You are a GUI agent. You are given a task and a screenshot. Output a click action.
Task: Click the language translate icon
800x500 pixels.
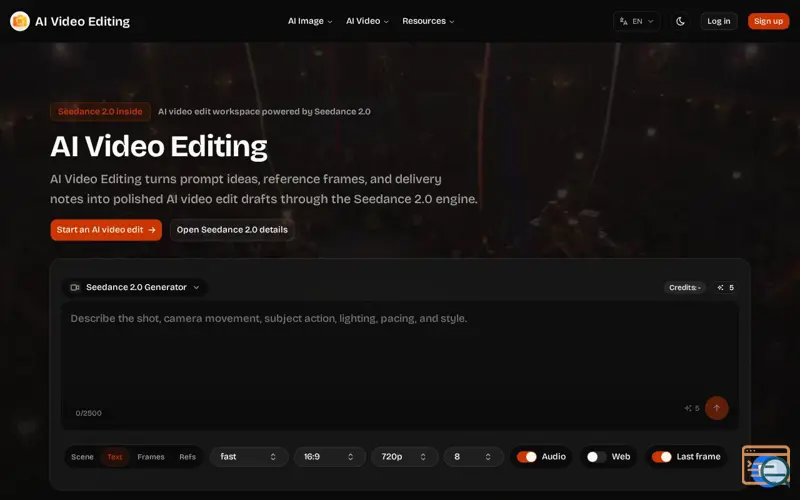(623, 21)
